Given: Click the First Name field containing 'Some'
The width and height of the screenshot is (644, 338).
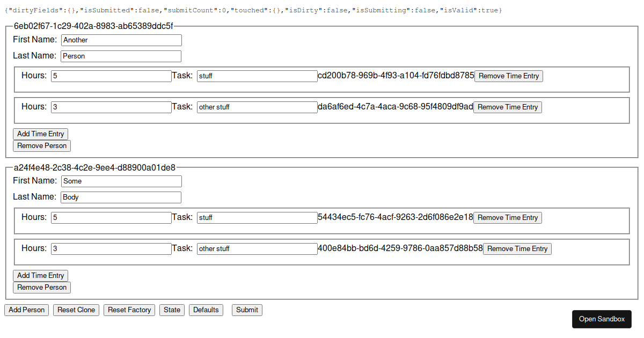Looking at the screenshot, I should click(x=121, y=181).
